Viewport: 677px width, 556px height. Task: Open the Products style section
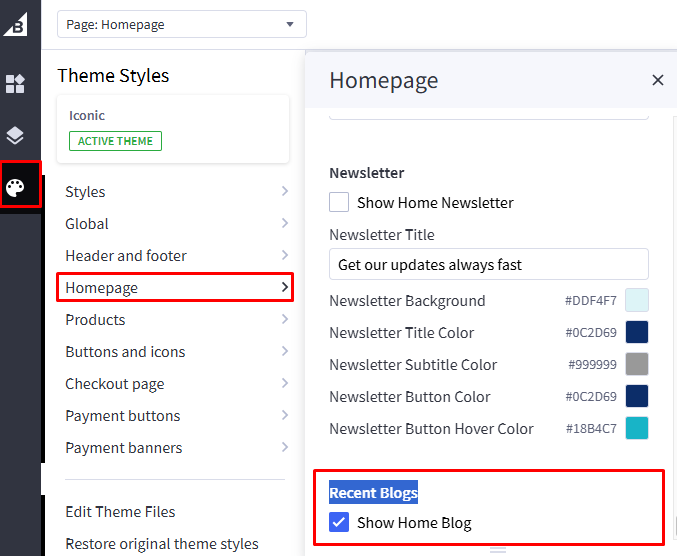(96, 320)
